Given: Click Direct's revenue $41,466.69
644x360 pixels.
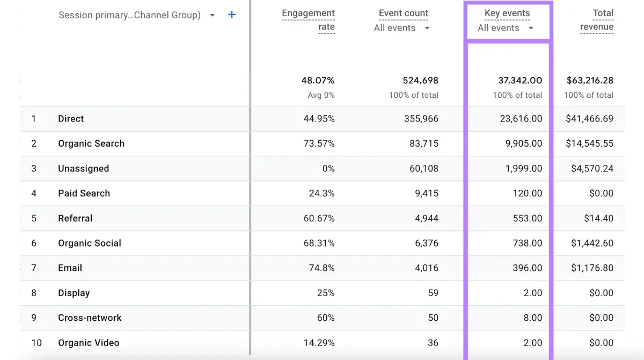Looking at the screenshot, I should click(589, 119).
